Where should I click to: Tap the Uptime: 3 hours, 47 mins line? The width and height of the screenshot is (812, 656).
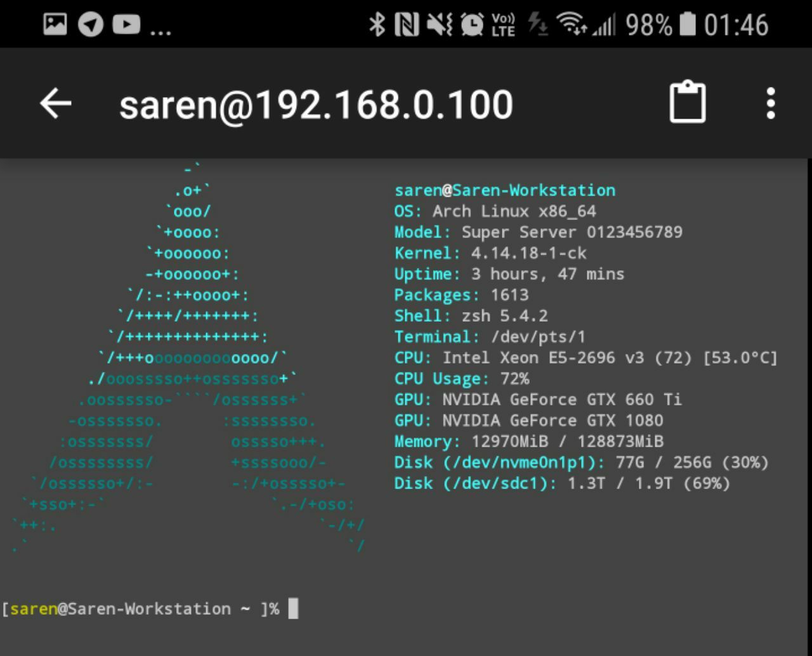[509, 274]
